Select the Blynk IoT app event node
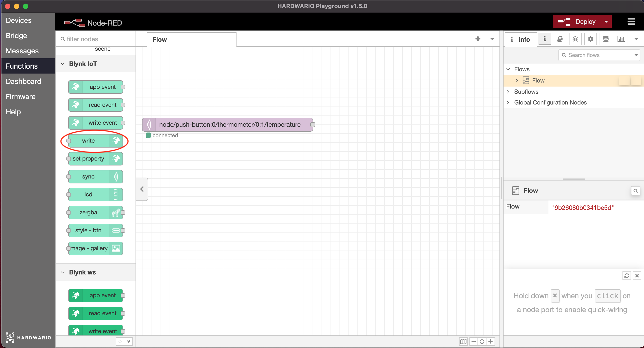Image resolution: width=644 pixels, height=348 pixels. click(96, 87)
